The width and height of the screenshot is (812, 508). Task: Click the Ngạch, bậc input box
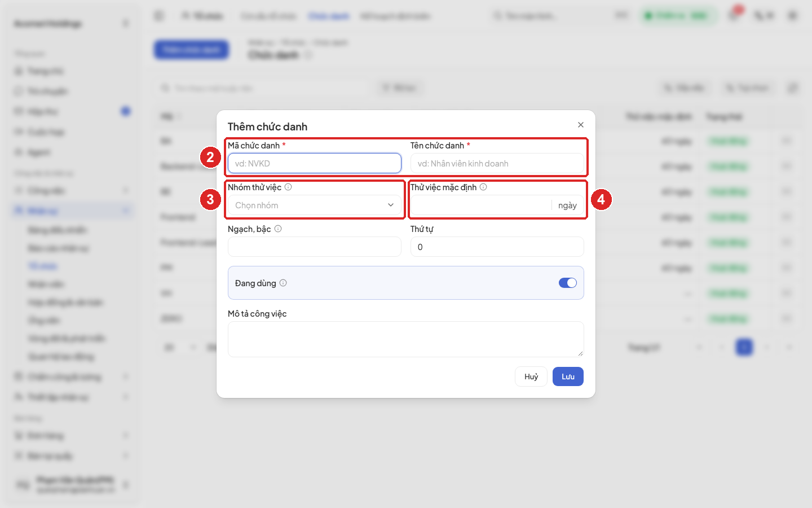point(315,247)
